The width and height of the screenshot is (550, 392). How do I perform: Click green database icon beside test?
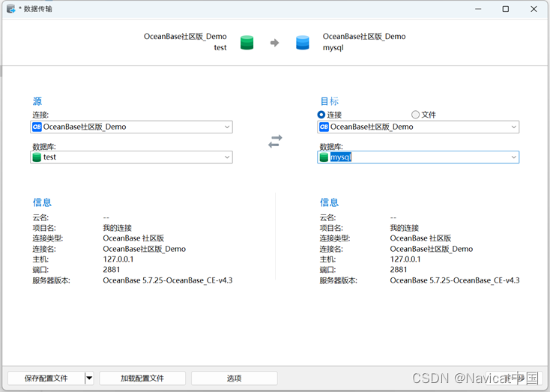click(x=37, y=157)
